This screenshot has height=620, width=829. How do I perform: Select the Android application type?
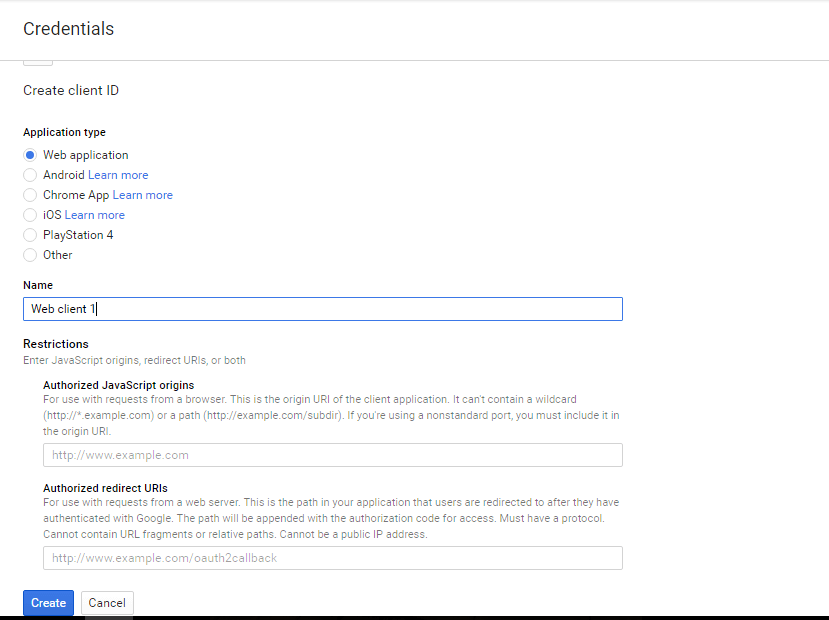30,175
